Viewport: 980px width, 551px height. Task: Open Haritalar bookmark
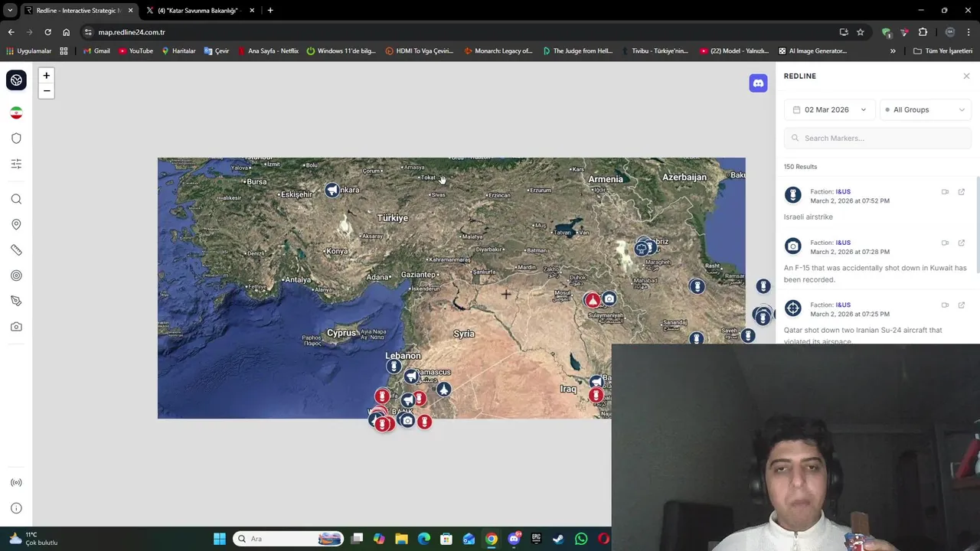click(178, 51)
